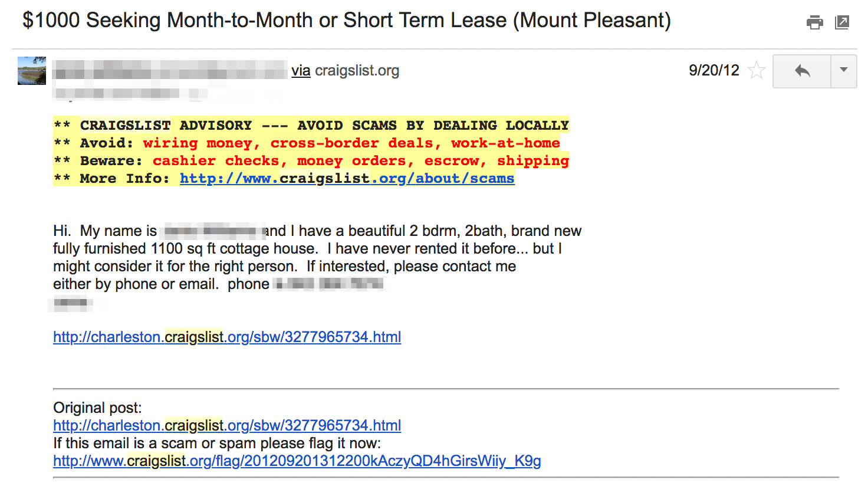Click the "via" link in sender line
This screenshot has height=499, width=868.
[301, 71]
